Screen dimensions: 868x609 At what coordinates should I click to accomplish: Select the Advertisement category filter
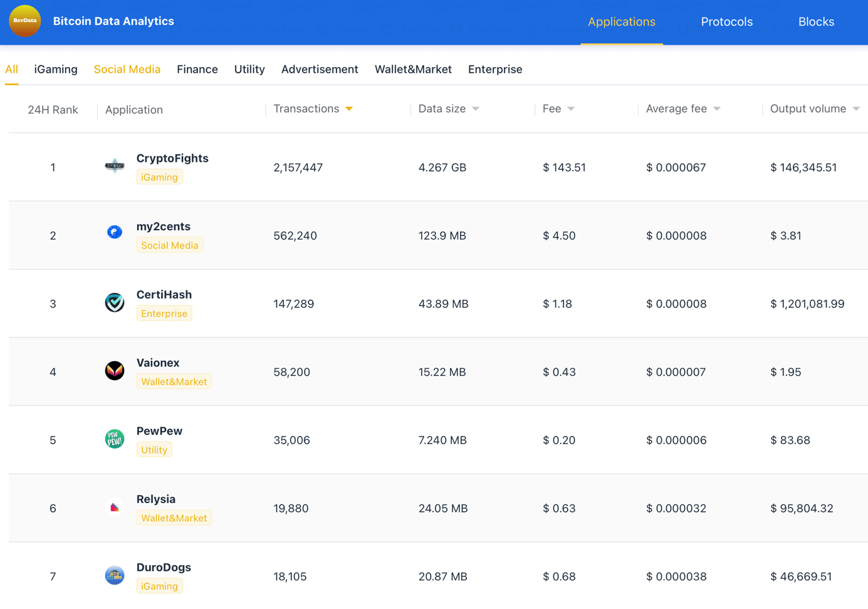coord(320,70)
